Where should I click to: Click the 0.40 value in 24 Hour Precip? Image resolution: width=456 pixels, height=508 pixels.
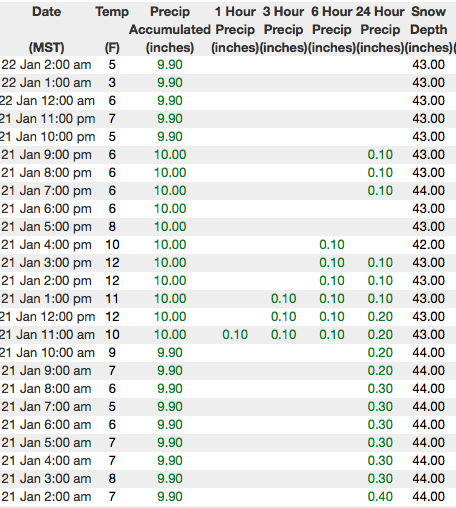[x=380, y=497]
